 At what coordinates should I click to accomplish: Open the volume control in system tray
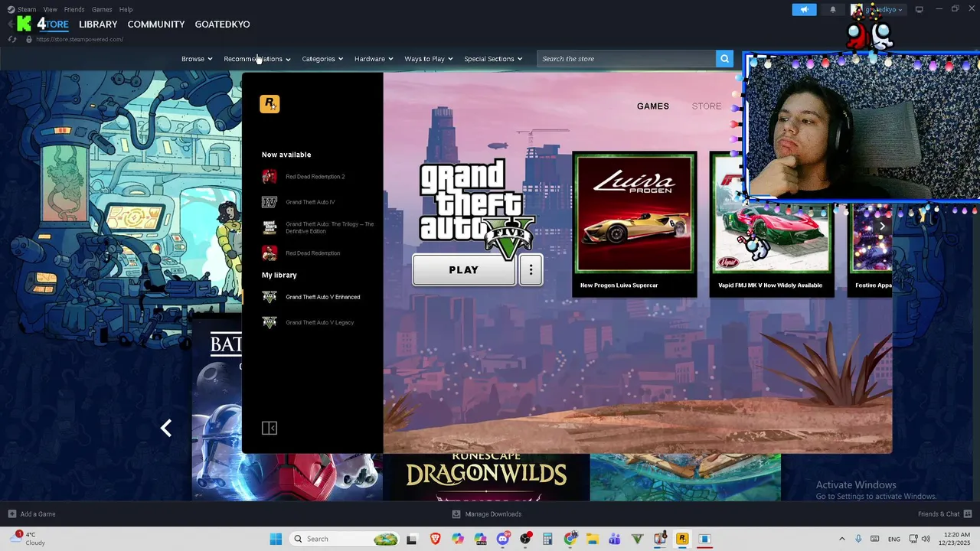[x=926, y=539]
